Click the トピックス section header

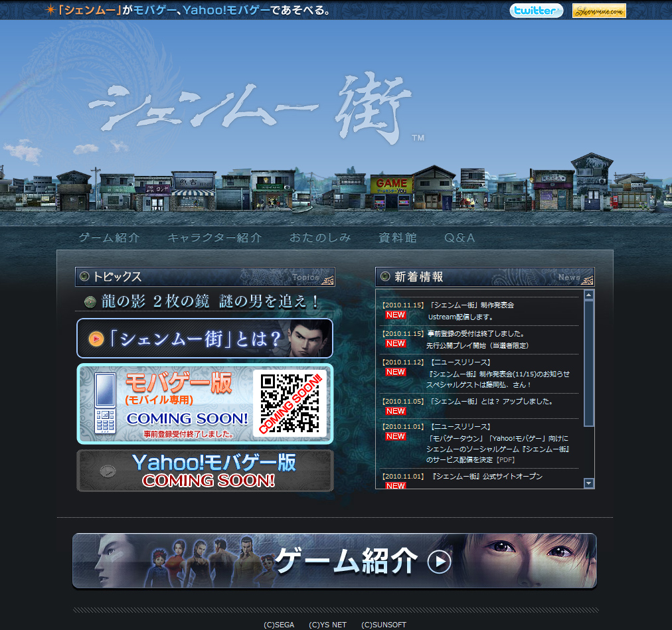tap(205, 277)
